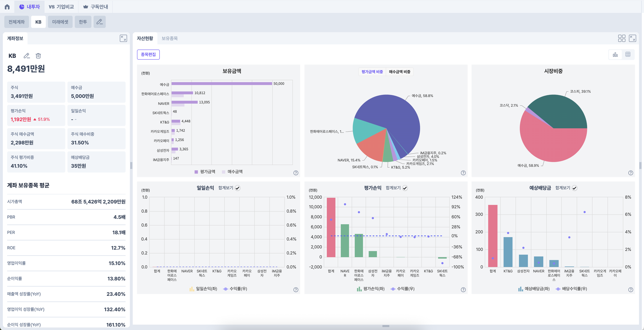
Task: Click the pencil icon to edit account tabs
Action: 99,22
